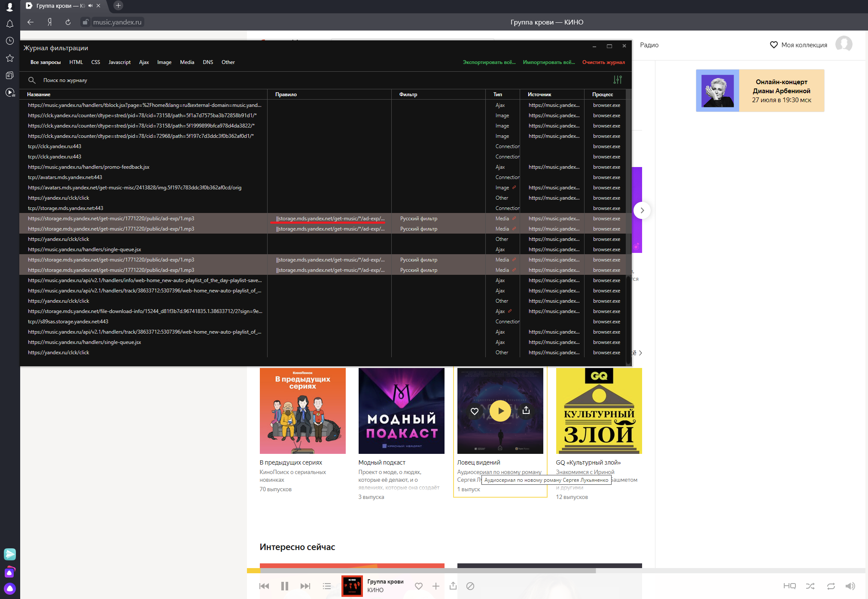Click the dislike icon in player bar
The image size is (868, 599).
pyautogui.click(x=470, y=586)
